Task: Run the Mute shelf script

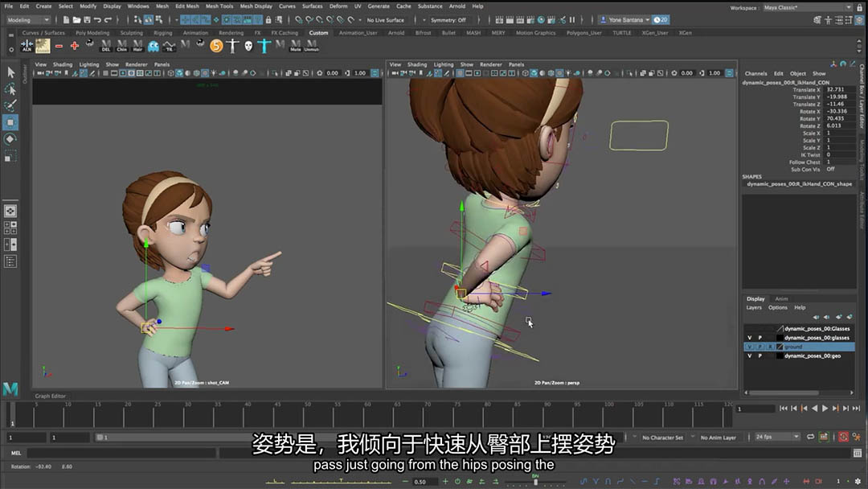Action: (296, 46)
